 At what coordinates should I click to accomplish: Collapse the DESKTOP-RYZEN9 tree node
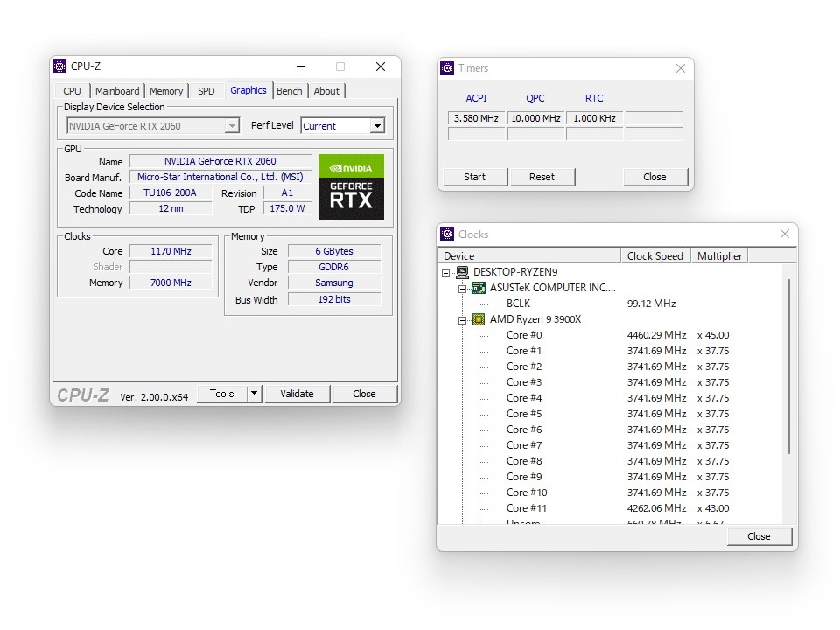(445, 273)
